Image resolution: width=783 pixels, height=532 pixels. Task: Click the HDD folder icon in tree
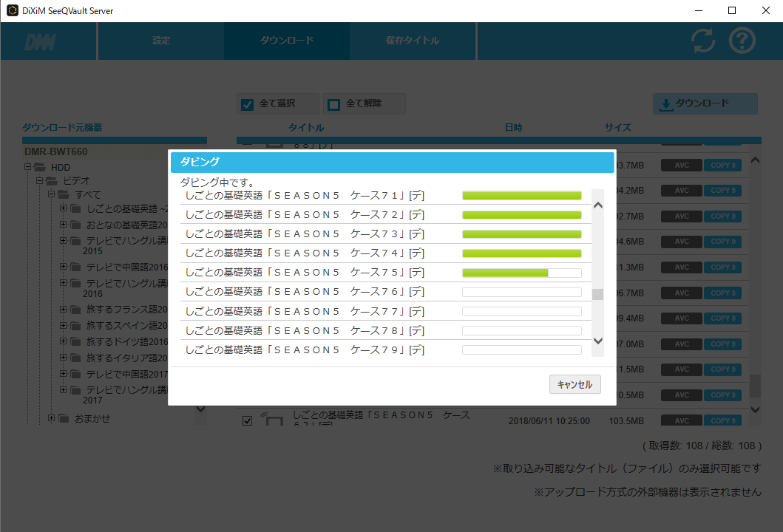click(x=40, y=168)
